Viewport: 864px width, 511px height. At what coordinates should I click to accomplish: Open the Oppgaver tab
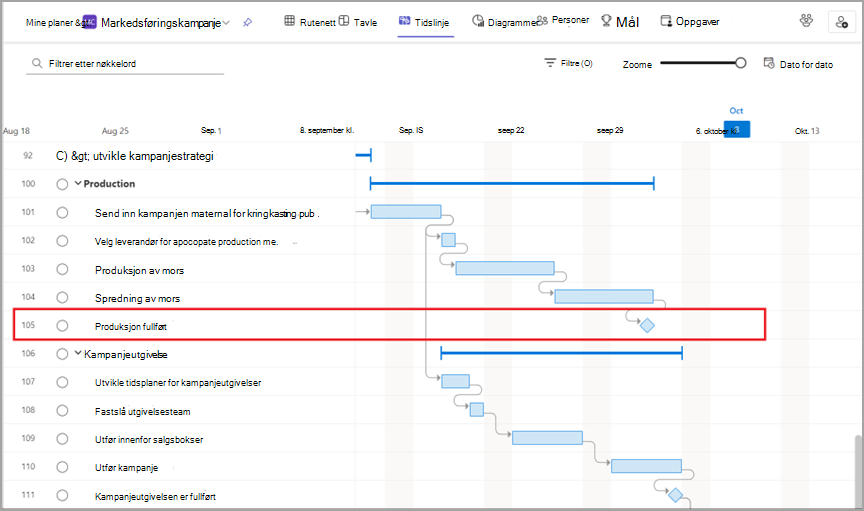point(690,21)
